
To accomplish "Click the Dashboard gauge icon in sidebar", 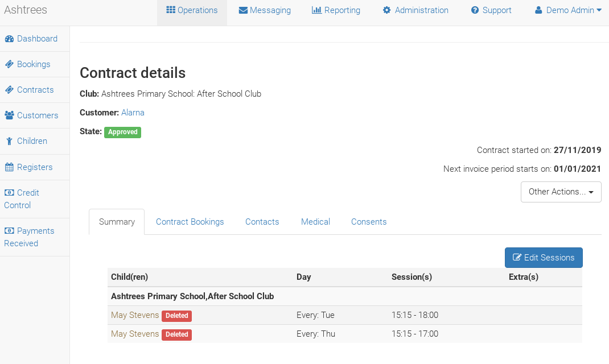I will (x=9, y=39).
